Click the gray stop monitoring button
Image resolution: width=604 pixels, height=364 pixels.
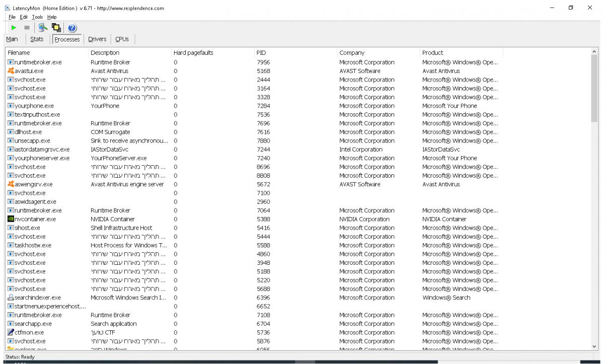pyautogui.click(x=27, y=28)
